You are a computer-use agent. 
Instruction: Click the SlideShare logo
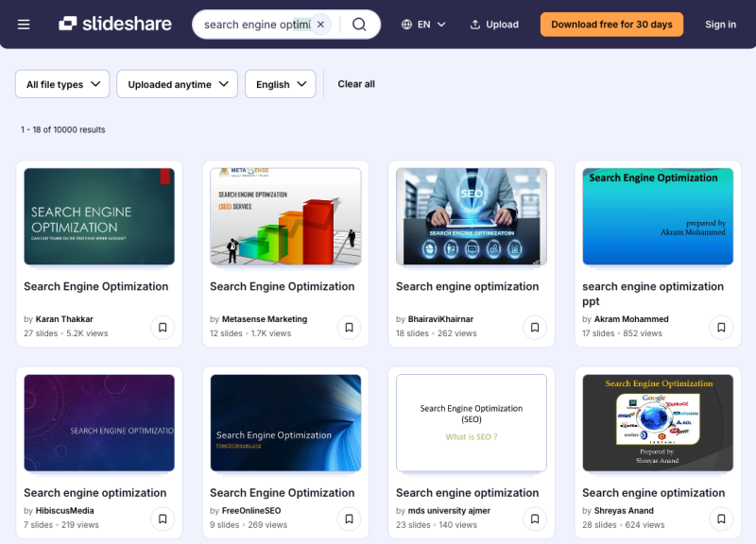pos(113,25)
